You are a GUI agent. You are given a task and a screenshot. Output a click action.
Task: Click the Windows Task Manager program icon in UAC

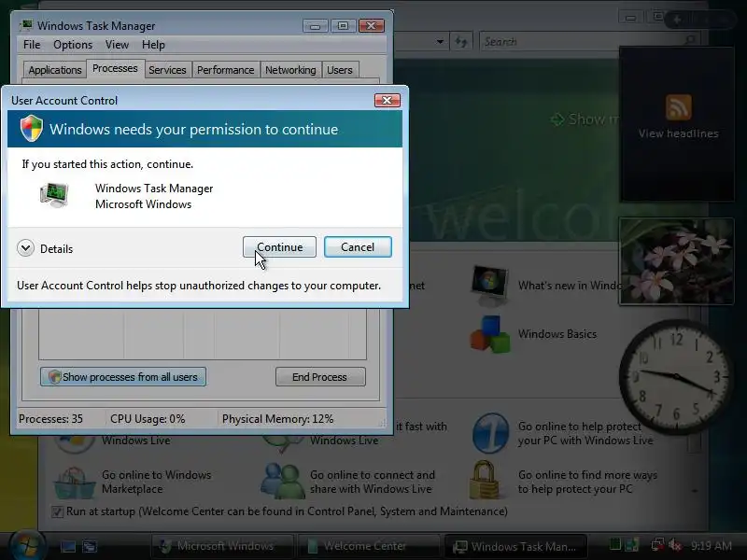click(54, 195)
